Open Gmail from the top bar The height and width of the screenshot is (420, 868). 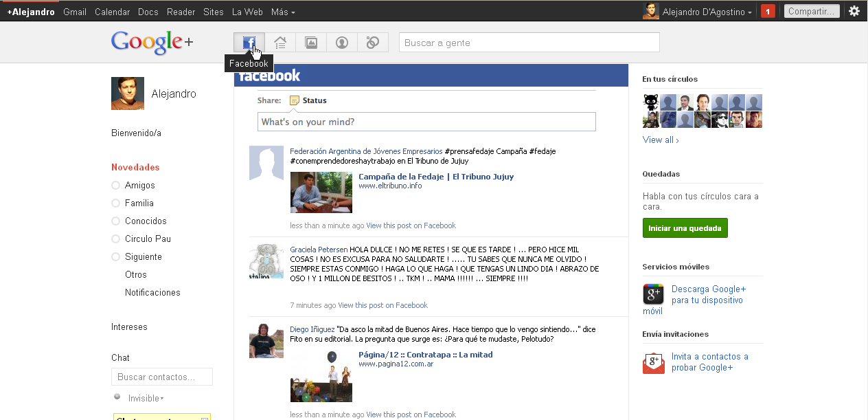click(x=75, y=12)
